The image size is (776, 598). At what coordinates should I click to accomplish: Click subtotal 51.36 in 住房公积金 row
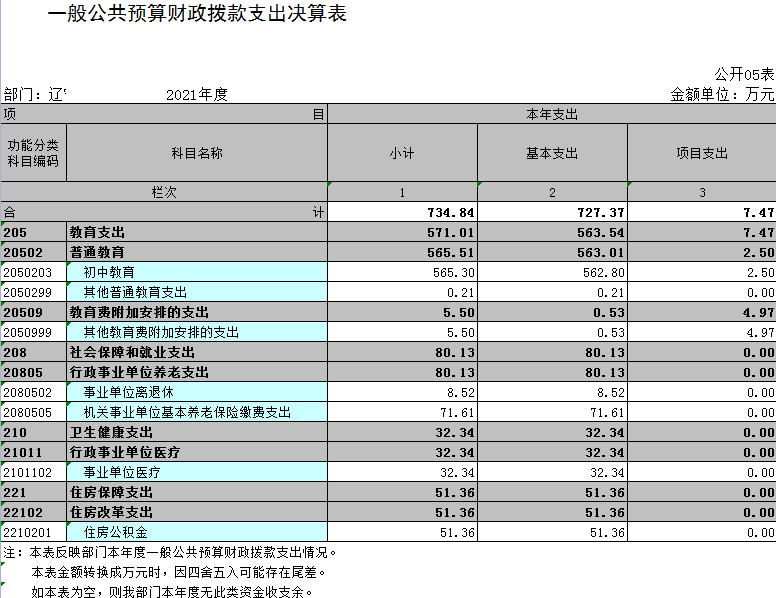402,532
